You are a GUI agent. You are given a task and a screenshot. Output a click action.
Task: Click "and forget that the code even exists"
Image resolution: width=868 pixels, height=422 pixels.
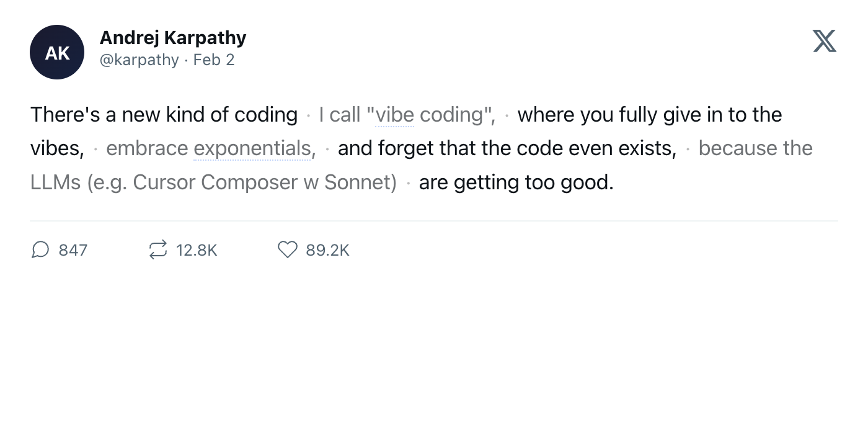click(507, 148)
